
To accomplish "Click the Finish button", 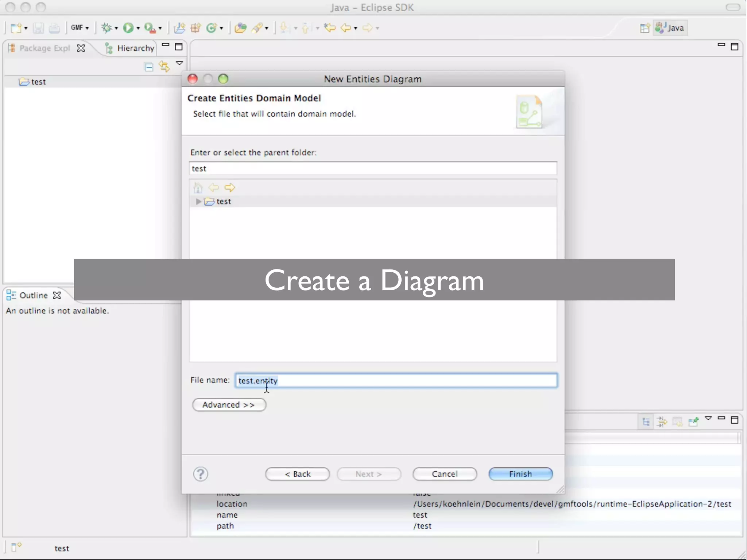I will (520, 474).
